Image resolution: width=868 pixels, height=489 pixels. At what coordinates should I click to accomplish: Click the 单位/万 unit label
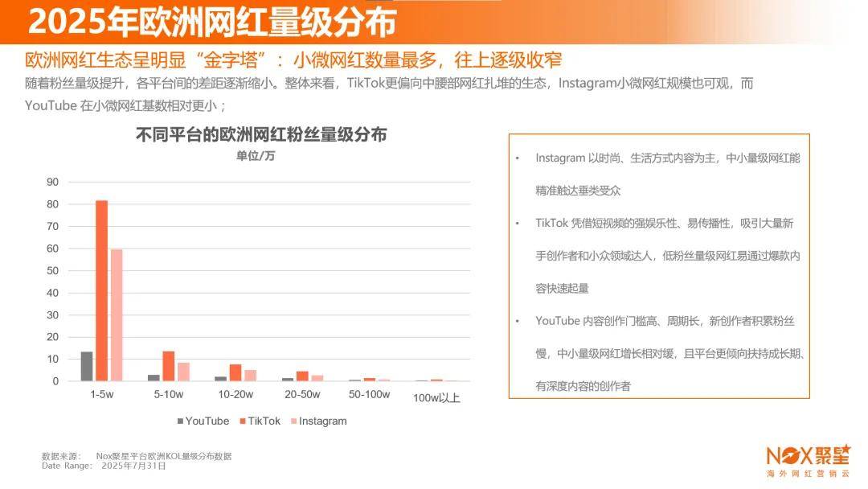click(x=256, y=156)
